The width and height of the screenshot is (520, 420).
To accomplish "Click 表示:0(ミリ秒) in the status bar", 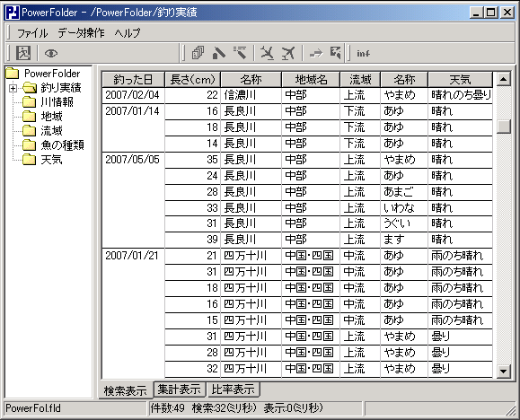I will (293, 408).
